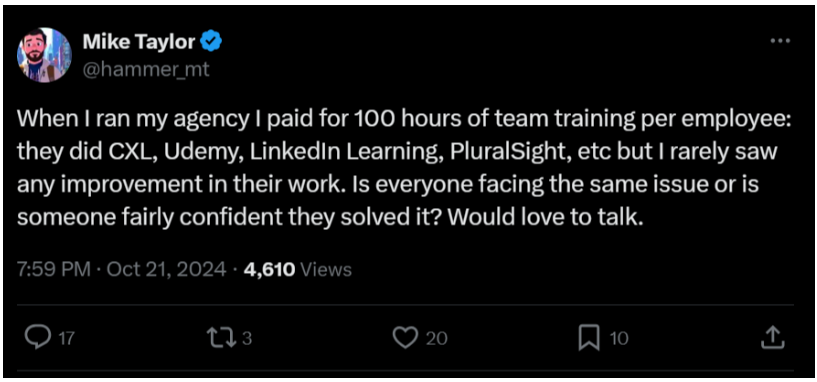
Task: Click the reply speech bubble icon
Action: 37,338
